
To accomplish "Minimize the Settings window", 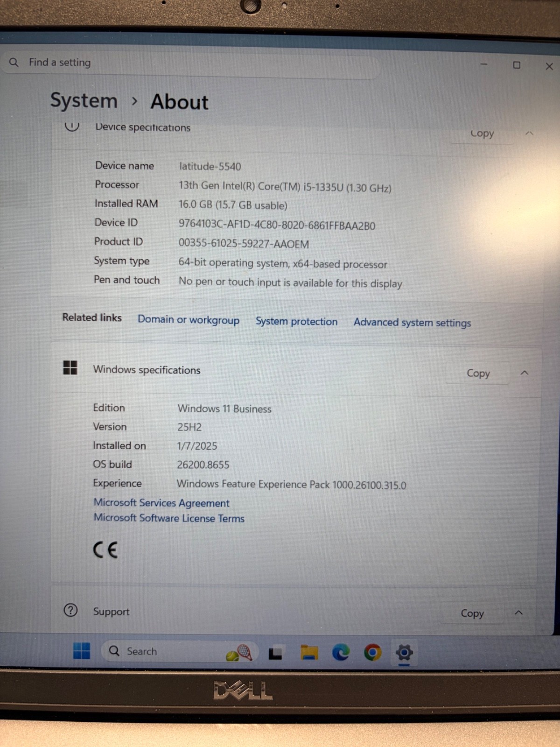I will (x=483, y=64).
